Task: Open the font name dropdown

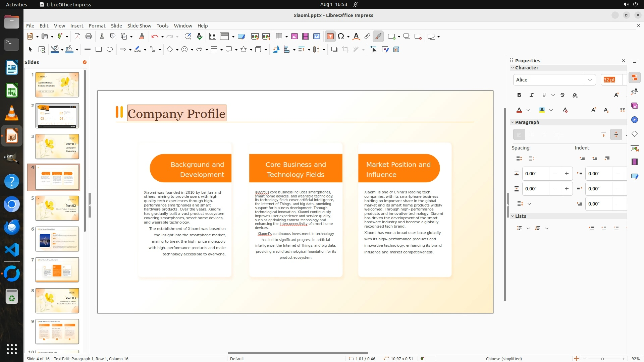Action: [x=590, y=80]
